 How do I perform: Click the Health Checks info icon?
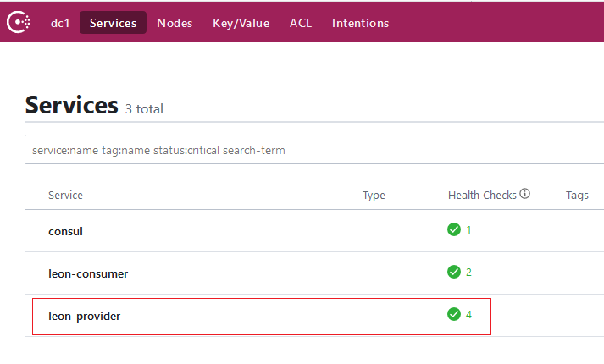525,195
